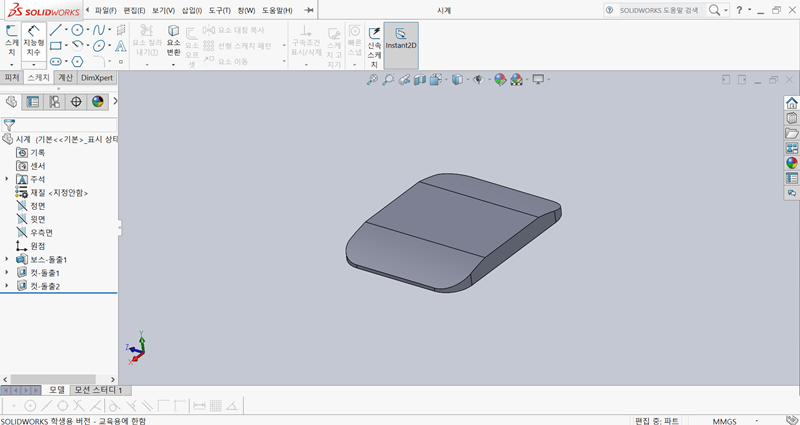The width and height of the screenshot is (800, 425).
Task: Open the search magnifier dropdown arrow
Action: pos(726,10)
